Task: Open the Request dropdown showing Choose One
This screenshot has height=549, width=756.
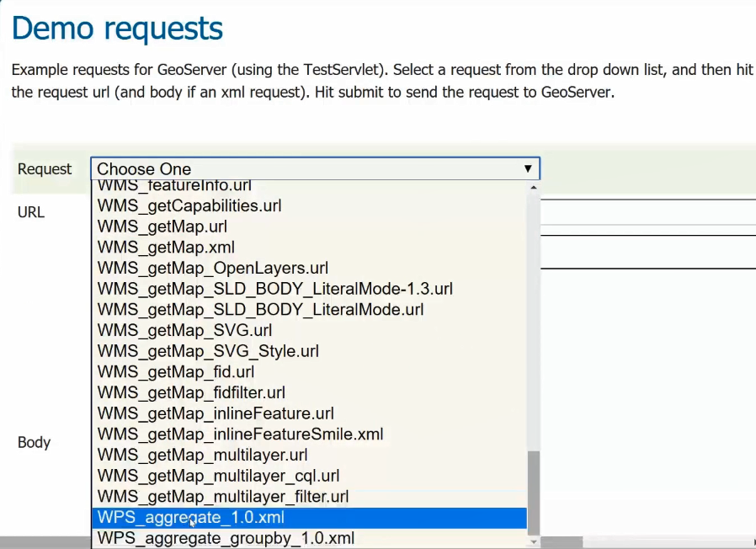Action: pos(316,169)
